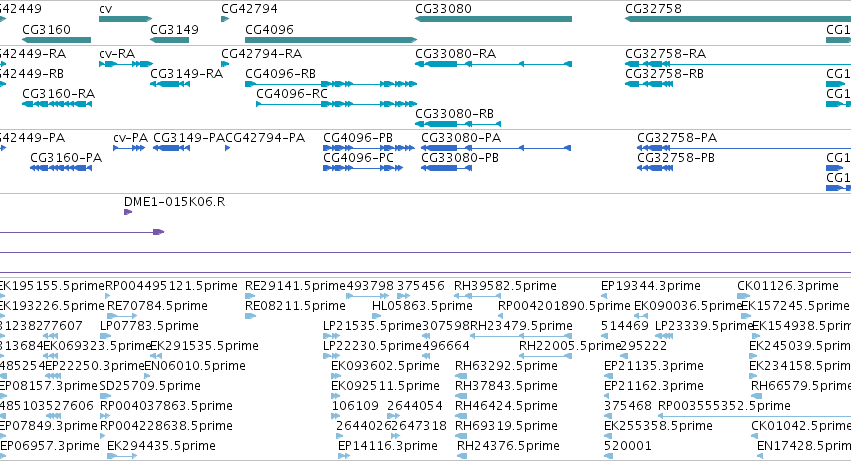The height and width of the screenshot is (461, 851).
Task: Click the CG3149-PA protein label
Action: (x=189, y=138)
